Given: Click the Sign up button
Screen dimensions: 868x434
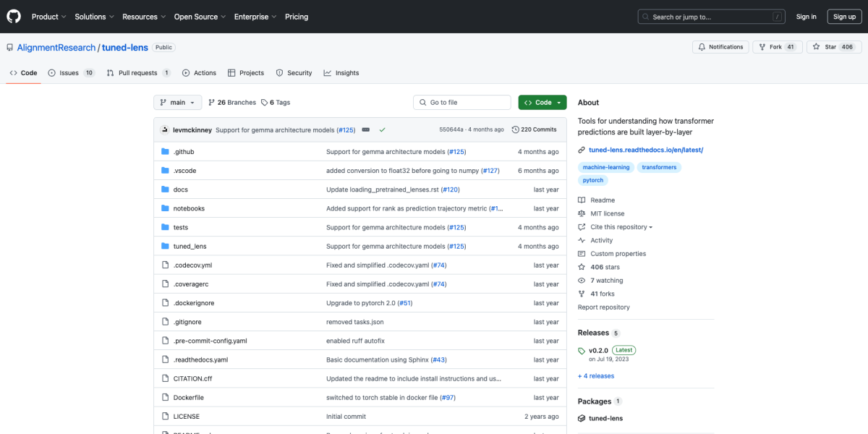Looking at the screenshot, I should click(x=844, y=17).
